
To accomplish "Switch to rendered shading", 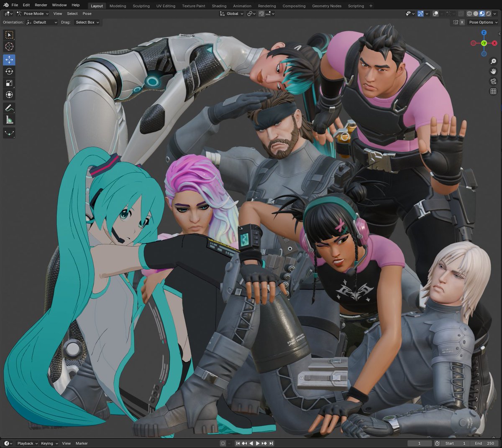I will pyautogui.click(x=488, y=13).
